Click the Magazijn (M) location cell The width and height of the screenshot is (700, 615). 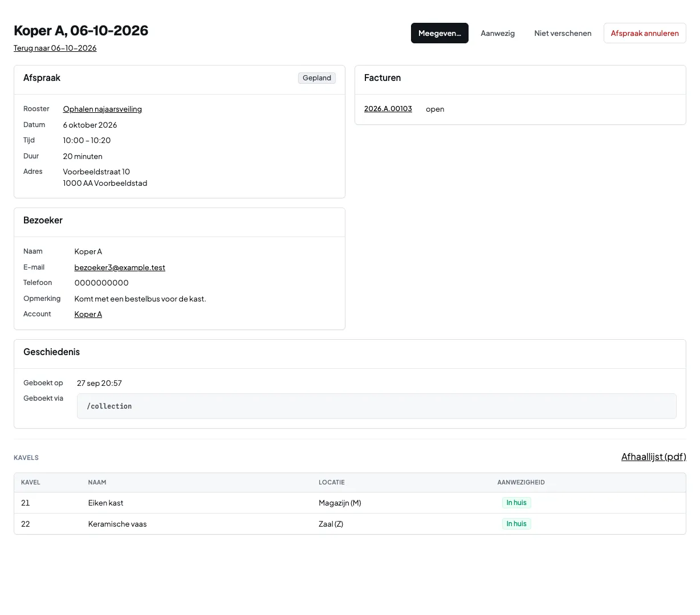coord(340,503)
